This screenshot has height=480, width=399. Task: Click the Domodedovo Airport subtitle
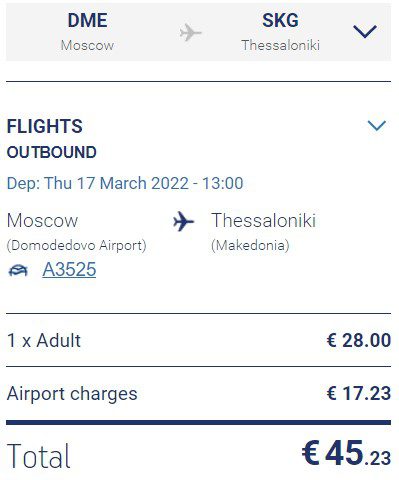pos(76,246)
